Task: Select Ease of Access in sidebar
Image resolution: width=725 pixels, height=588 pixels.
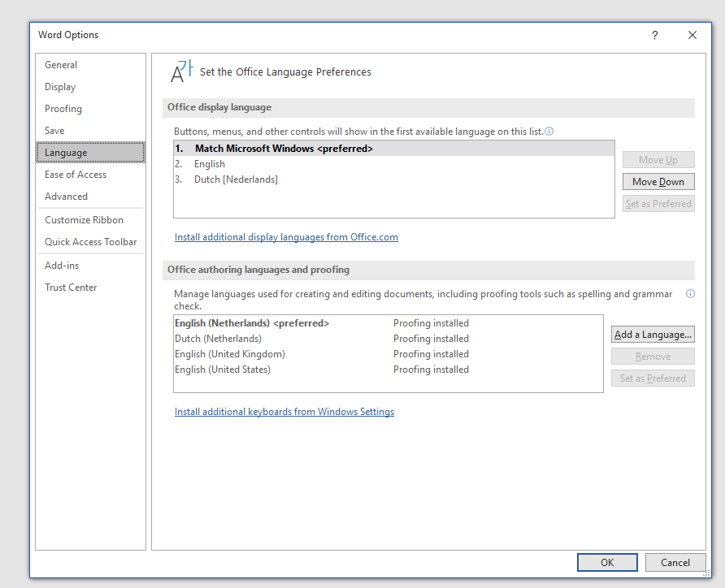Action: point(76,175)
